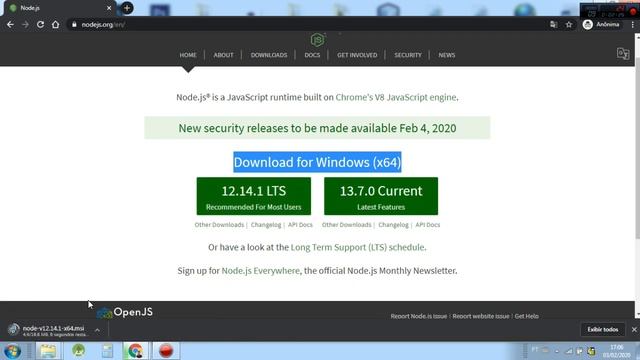Open the security releases Feb 4, 2020 banner
The image size is (640, 360).
pyautogui.click(x=317, y=128)
